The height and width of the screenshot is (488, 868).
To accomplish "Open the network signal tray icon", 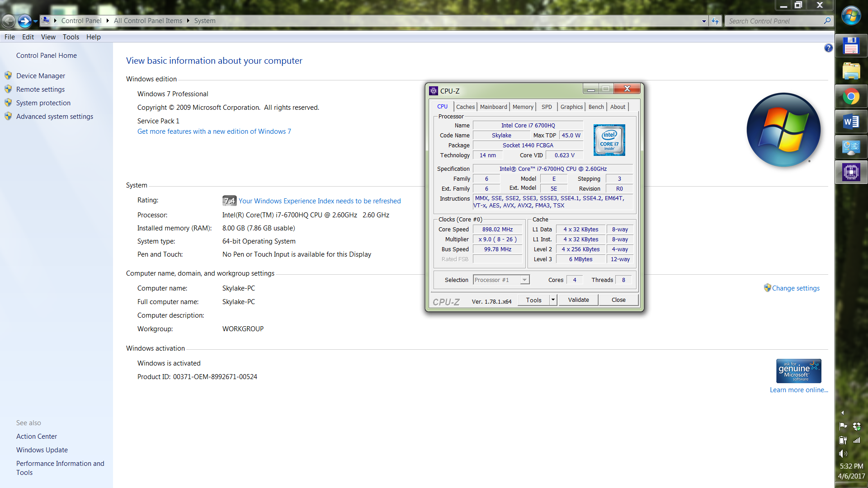I will click(857, 440).
